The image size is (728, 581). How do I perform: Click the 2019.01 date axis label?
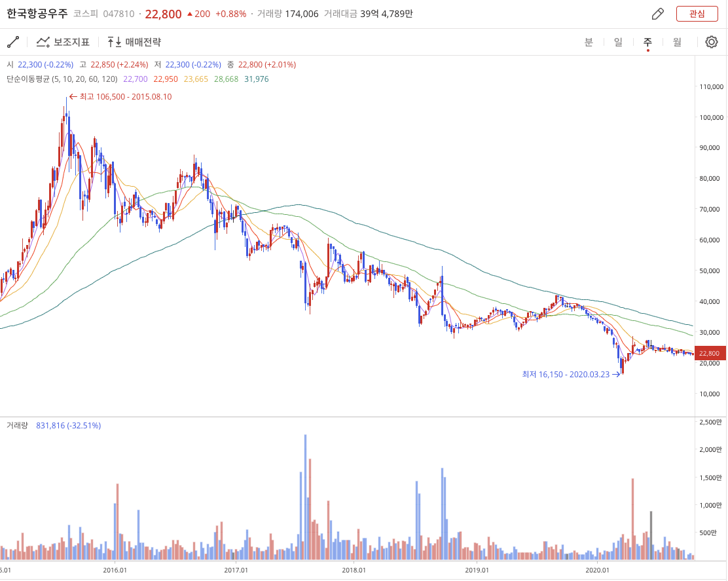pos(477,570)
